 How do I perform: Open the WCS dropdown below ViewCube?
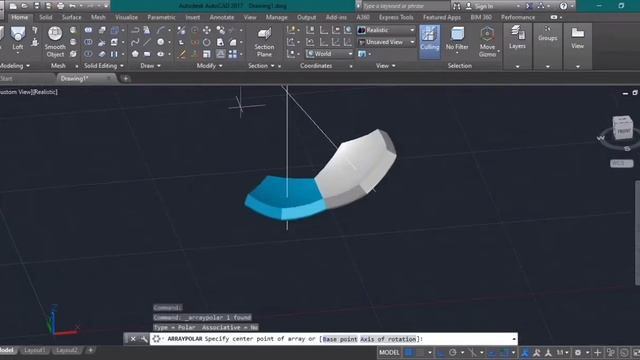pos(622,163)
